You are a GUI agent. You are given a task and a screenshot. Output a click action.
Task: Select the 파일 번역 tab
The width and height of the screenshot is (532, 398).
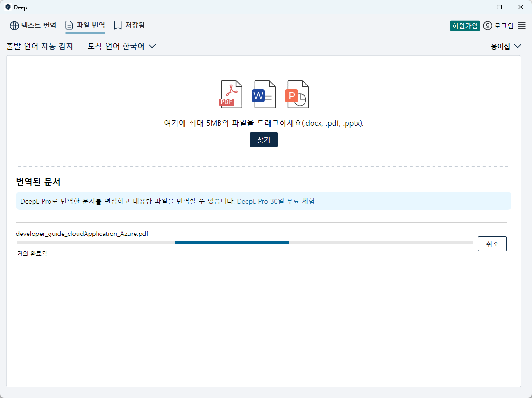pyautogui.click(x=85, y=25)
